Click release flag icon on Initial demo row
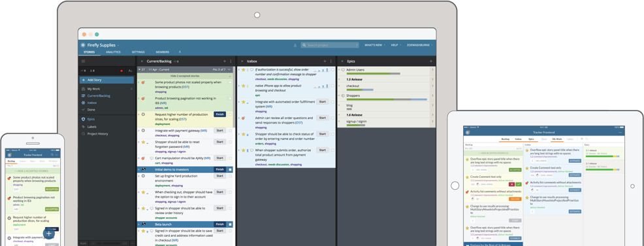 tap(144, 169)
